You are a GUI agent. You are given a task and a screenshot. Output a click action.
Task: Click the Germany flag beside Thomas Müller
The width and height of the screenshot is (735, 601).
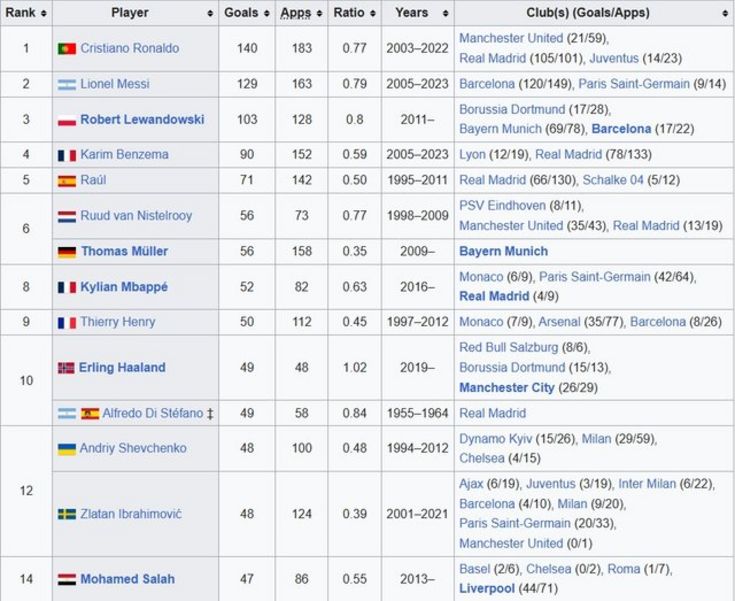tap(67, 252)
